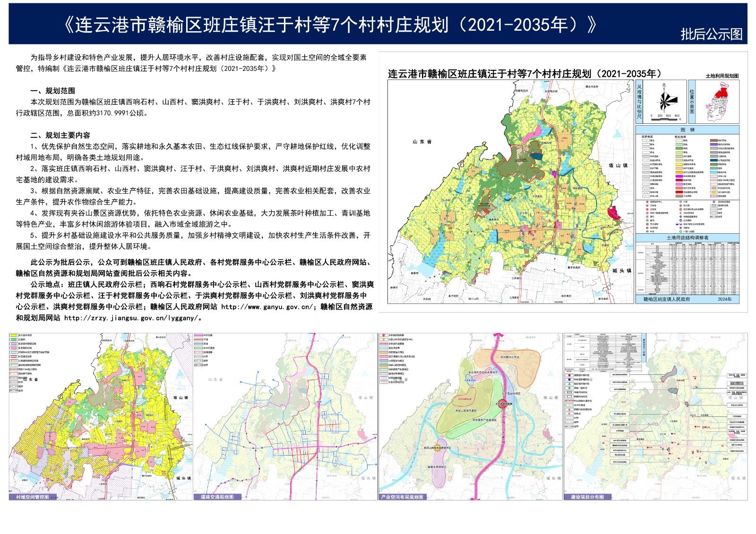Click the 批后公示图 label in the banner

[711, 34]
